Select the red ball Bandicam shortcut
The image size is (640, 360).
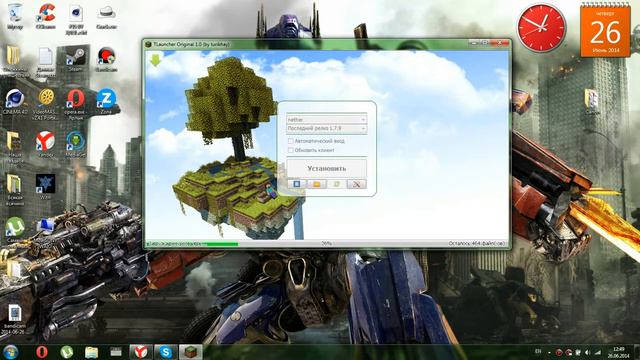[107, 60]
